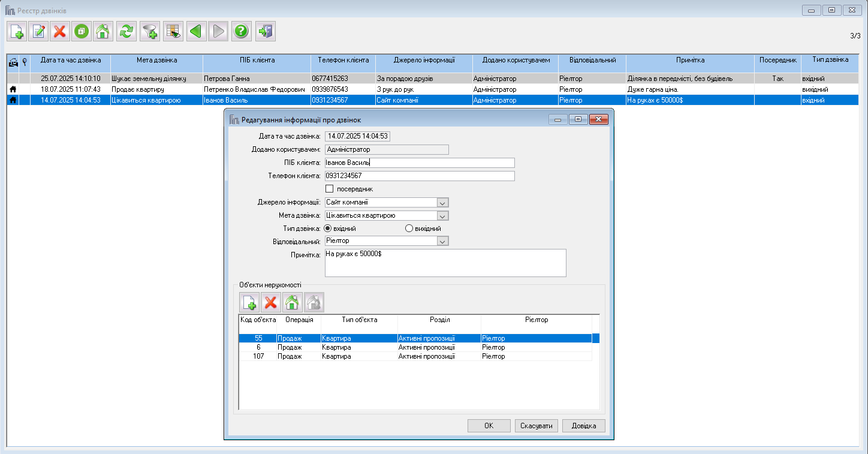Image resolution: width=868 pixels, height=454 pixels.
Task: Select the вихідний call type option
Action: 409,228
